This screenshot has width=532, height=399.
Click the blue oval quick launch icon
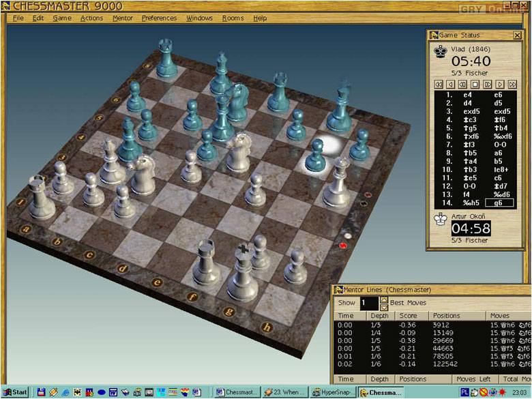click(102, 392)
